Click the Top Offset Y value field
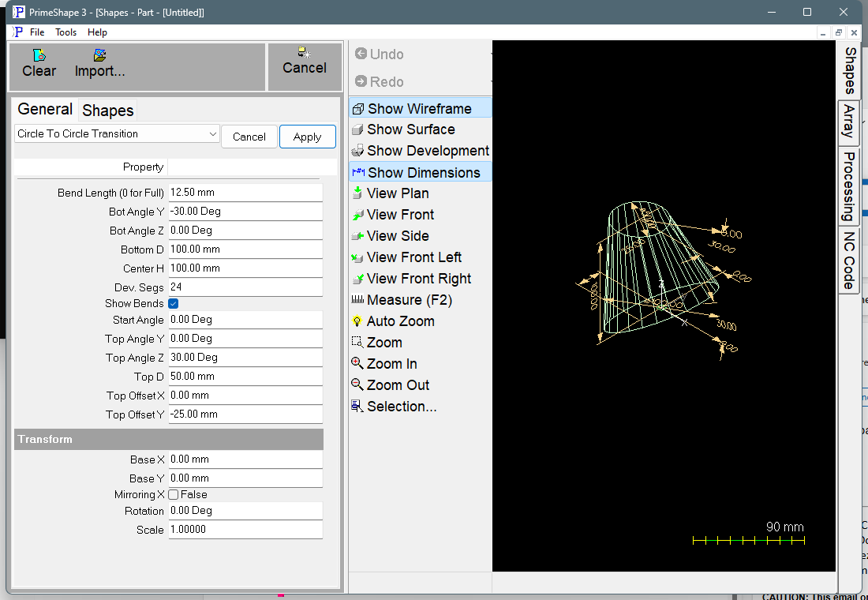 click(x=245, y=414)
